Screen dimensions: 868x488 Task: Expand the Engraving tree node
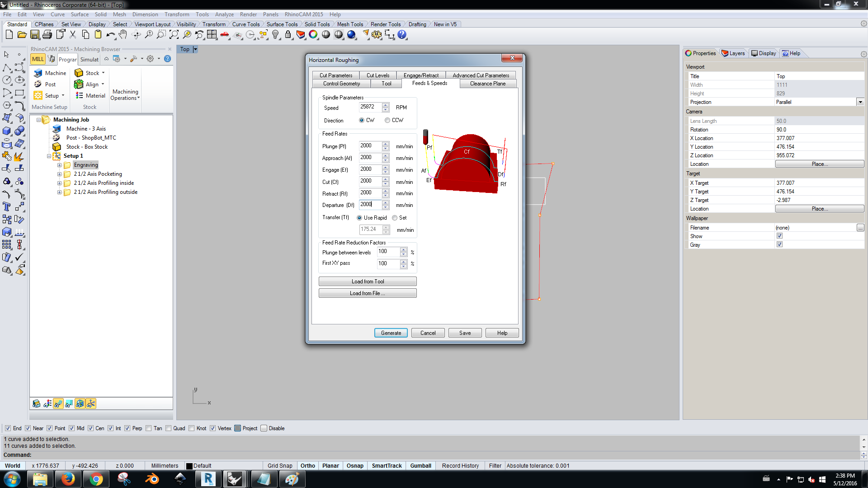[59, 165]
